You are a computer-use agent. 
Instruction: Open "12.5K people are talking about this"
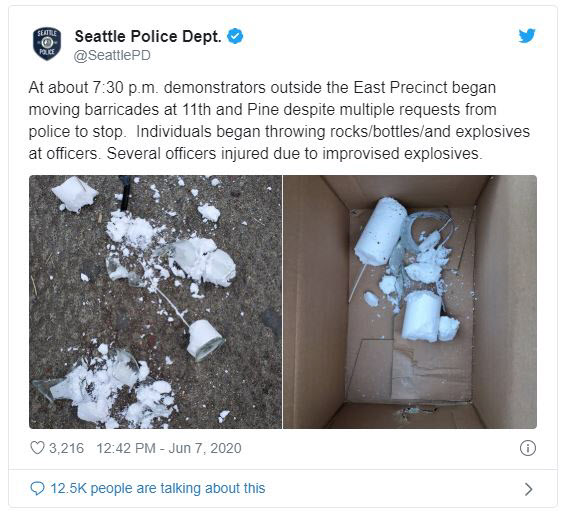[x=158, y=488]
